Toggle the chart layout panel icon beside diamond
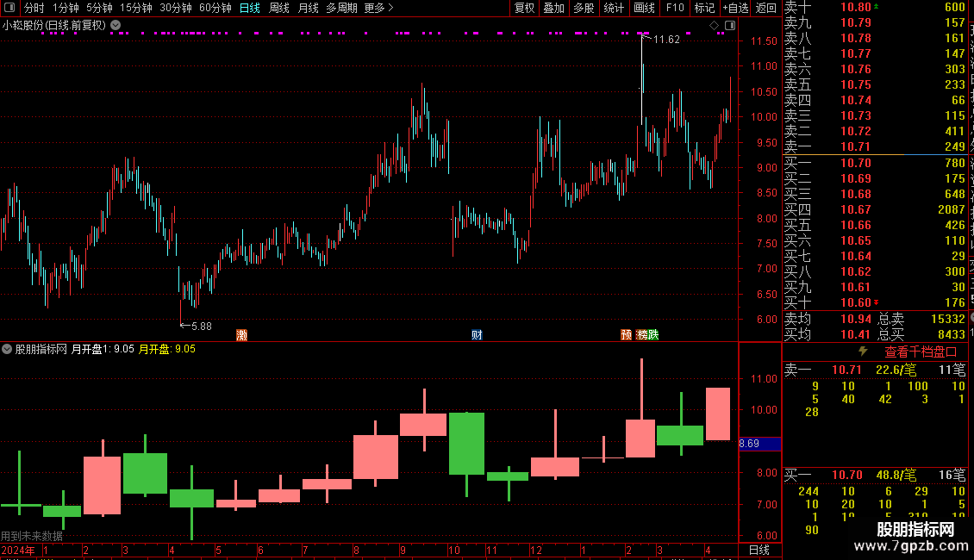 730,26
